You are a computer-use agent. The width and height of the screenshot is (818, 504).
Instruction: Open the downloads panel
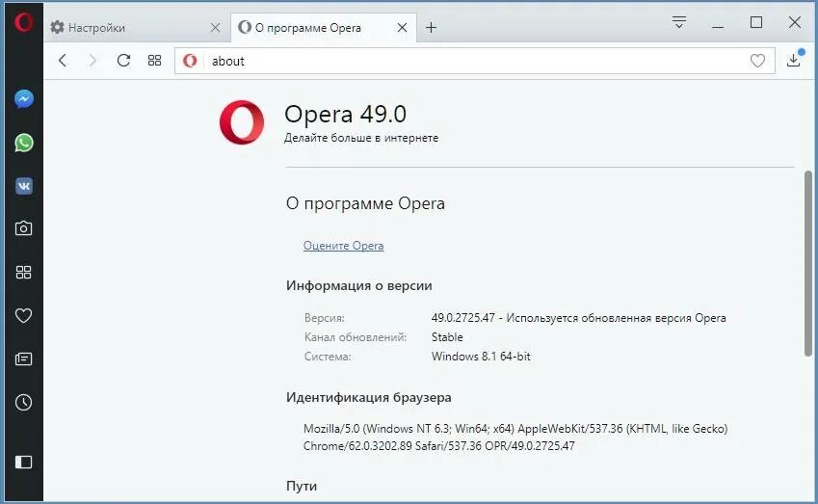click(794, 60)
